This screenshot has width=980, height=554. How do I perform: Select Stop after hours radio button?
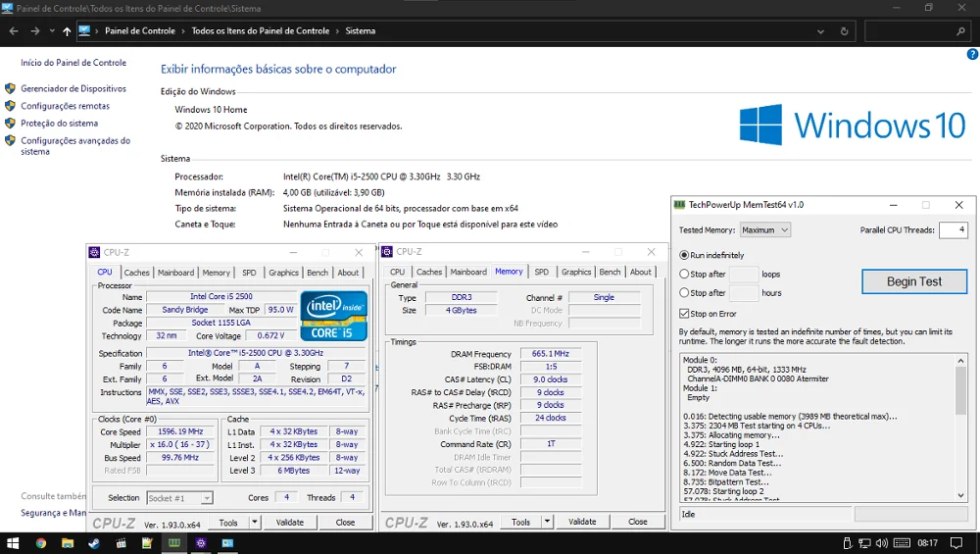684,292
